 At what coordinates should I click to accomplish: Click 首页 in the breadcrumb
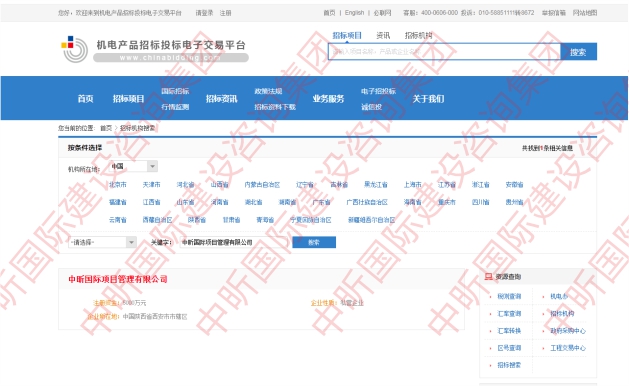pyautogui.click(x=106, y=128)
